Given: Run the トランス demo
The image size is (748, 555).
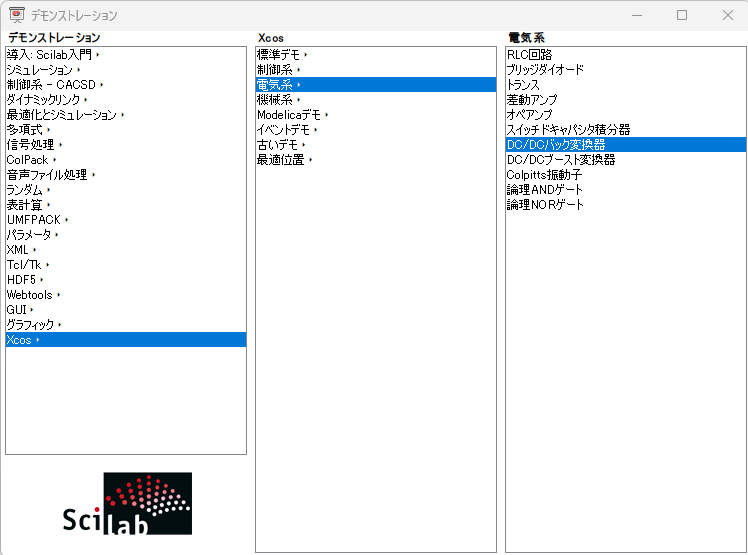Looking at the screenshot, I should coord(626,84).
